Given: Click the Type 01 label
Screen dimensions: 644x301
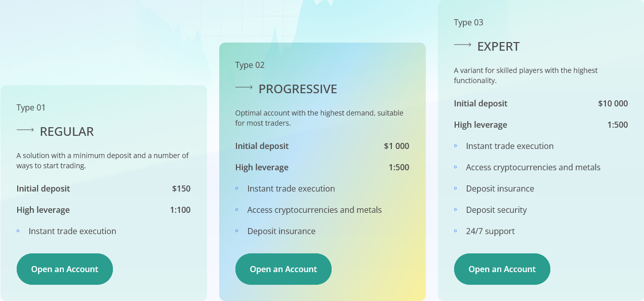Looking at the screenshot, I should pos(31,107).
